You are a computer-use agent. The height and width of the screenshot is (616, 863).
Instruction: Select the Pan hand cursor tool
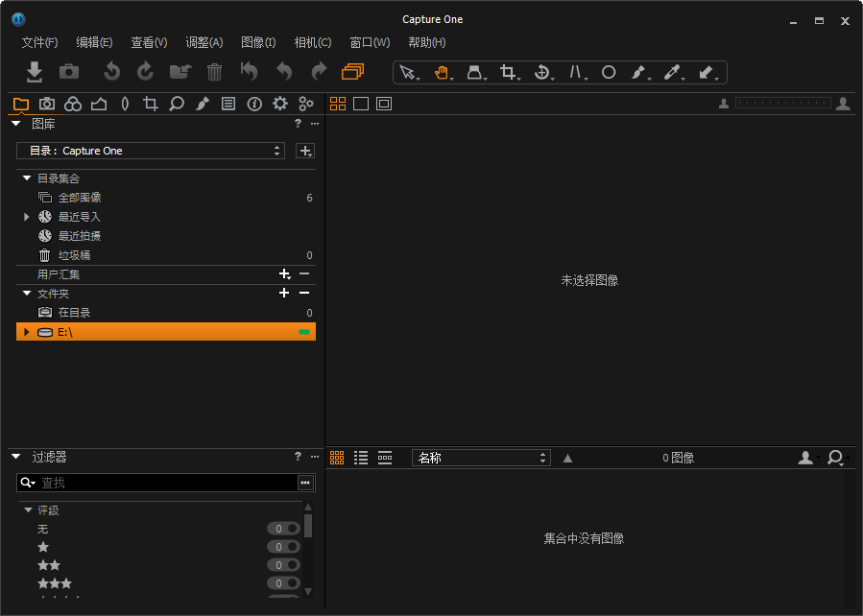pyautogui.click(x=442, y=72)
